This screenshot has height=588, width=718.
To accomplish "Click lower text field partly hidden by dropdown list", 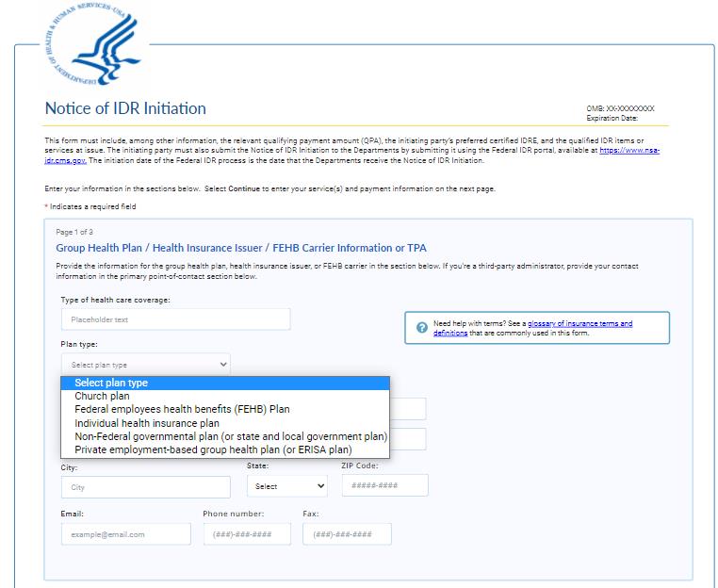I will [x=407, y=439].
